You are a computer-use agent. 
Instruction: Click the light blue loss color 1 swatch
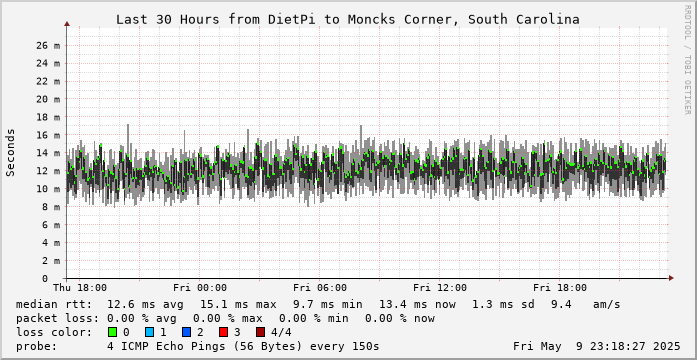tap(150, 332)
